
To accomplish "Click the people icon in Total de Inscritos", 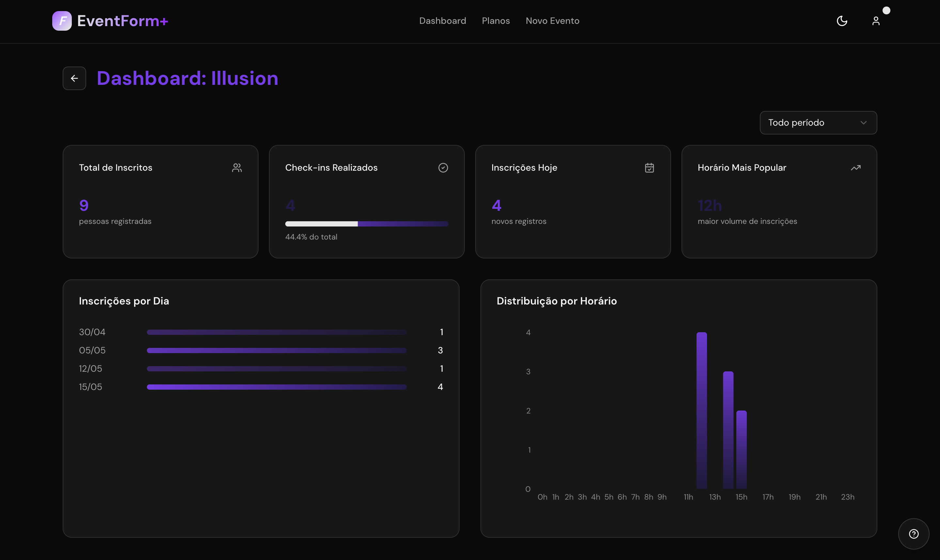I will [237, 167].
